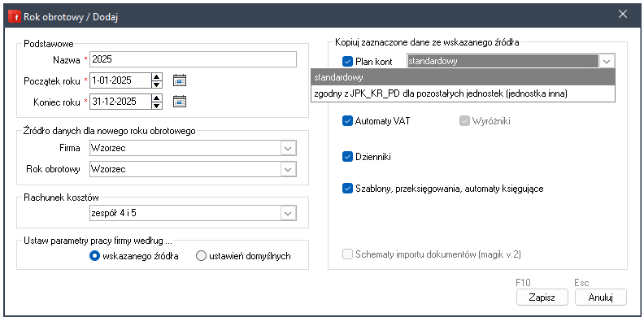Increase Koniec roku date with up arrow
This screenshot has width=644, height=317.
point(156,98)
